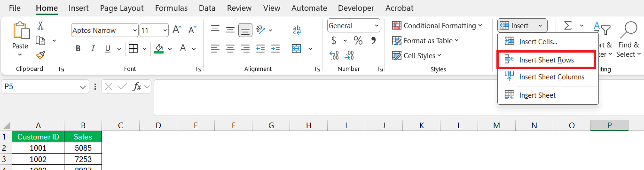
Task: Confirm formula bar entry checkmark icon
Action: [123, 86]
